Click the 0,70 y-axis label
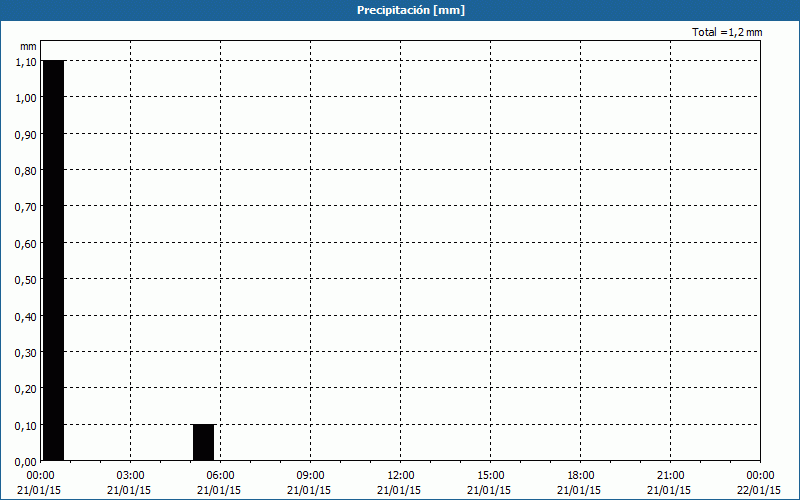800x500 pixels. point(26,207)
